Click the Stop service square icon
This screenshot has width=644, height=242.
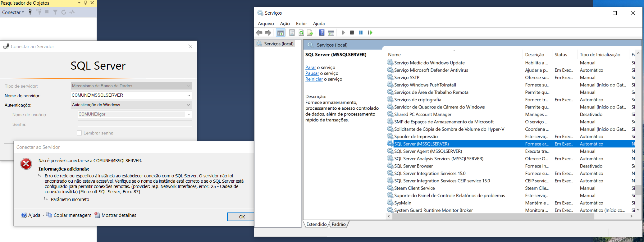click(352, 33)
